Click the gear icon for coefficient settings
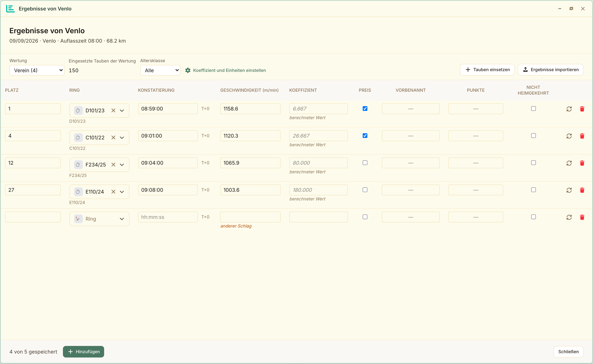593x364 pixels. click(x=188, y=70)
